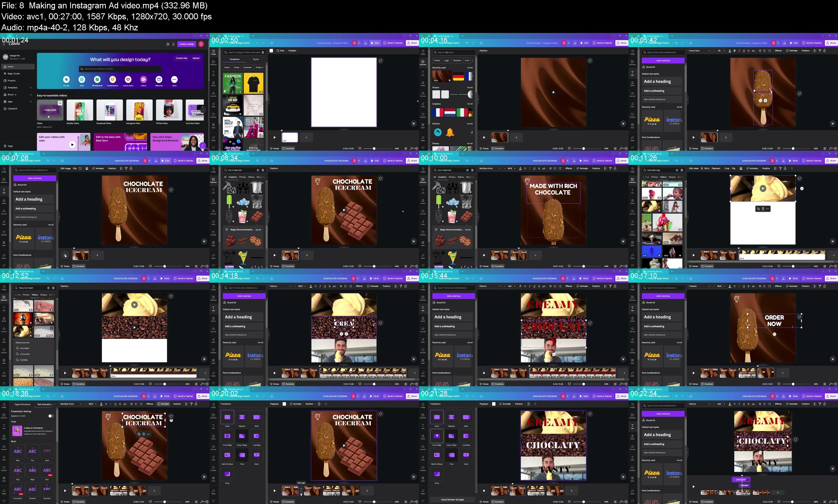The width and height of the screenshot is (838, 504).
Task: Open Design sidebar icon in the 00:20:02 frame
Action: coord(213,406)
